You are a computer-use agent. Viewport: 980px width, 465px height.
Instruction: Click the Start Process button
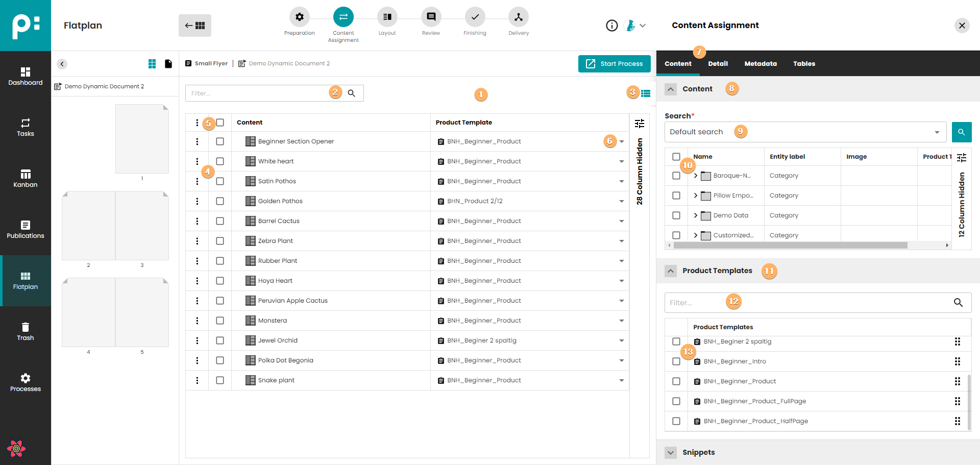(x=614, y=64)
